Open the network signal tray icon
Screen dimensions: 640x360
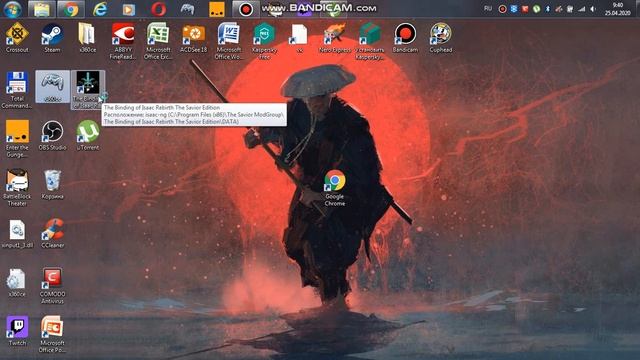point(582,9)
